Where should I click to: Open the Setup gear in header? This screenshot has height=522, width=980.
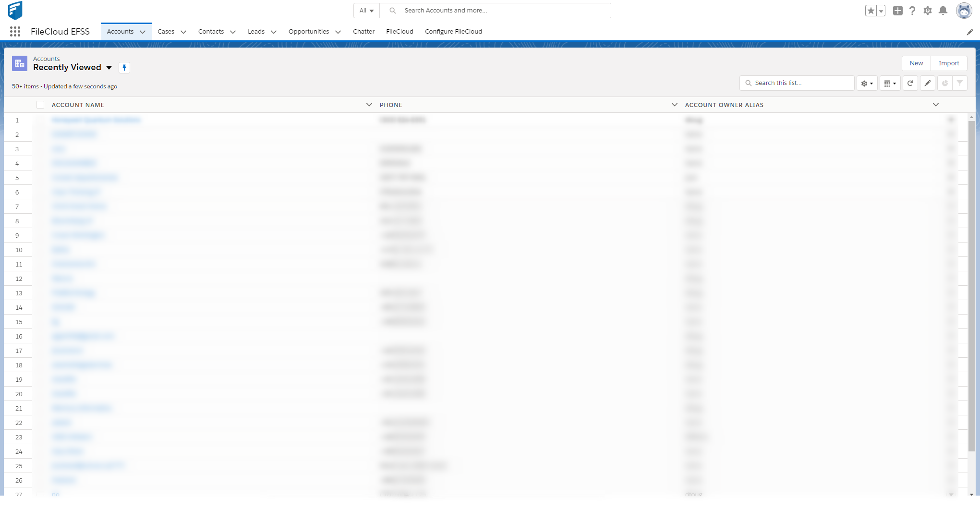[928, 11]
